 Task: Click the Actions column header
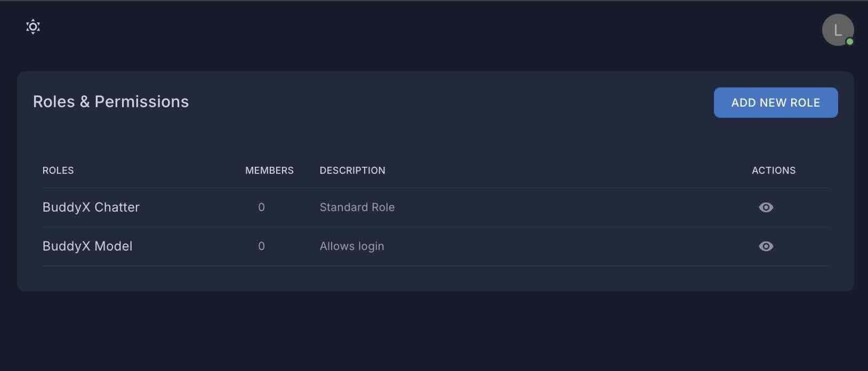[774, 171]
